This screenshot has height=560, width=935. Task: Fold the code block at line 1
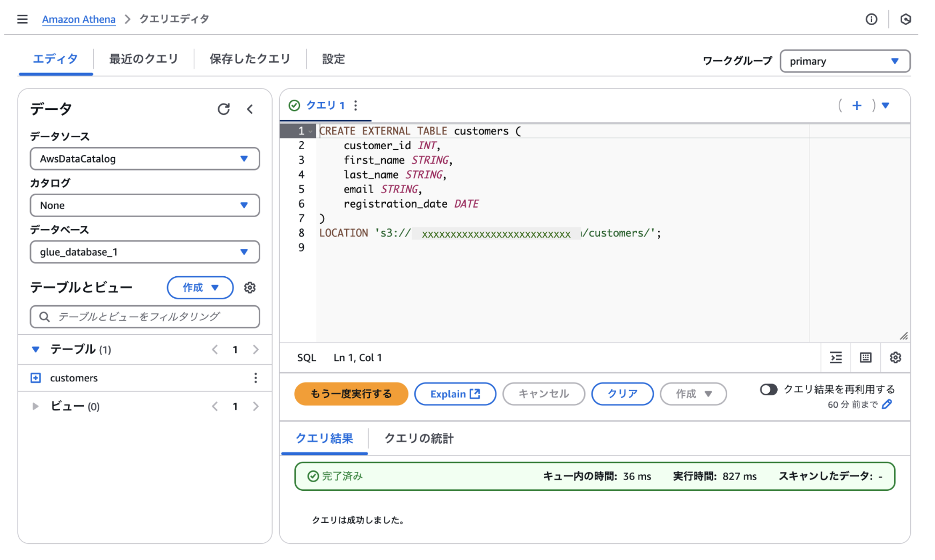coord(311,131)
